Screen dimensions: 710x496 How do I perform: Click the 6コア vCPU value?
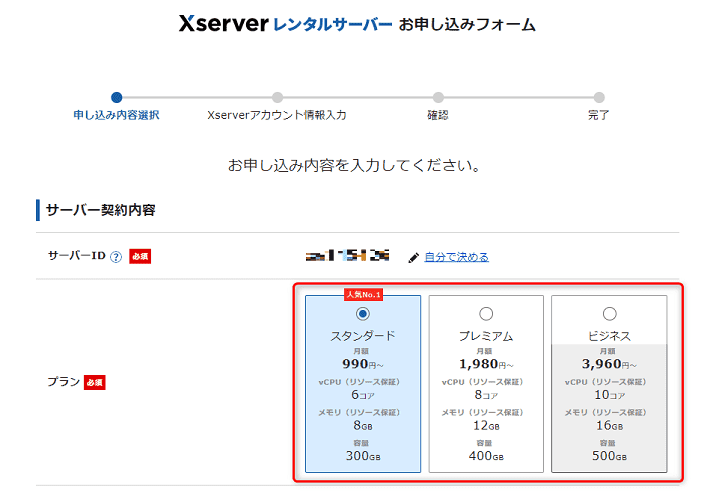tap(363, 395)
